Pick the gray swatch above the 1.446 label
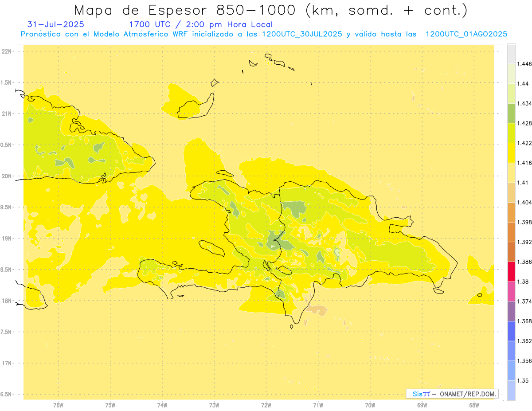 pos(511,54)
